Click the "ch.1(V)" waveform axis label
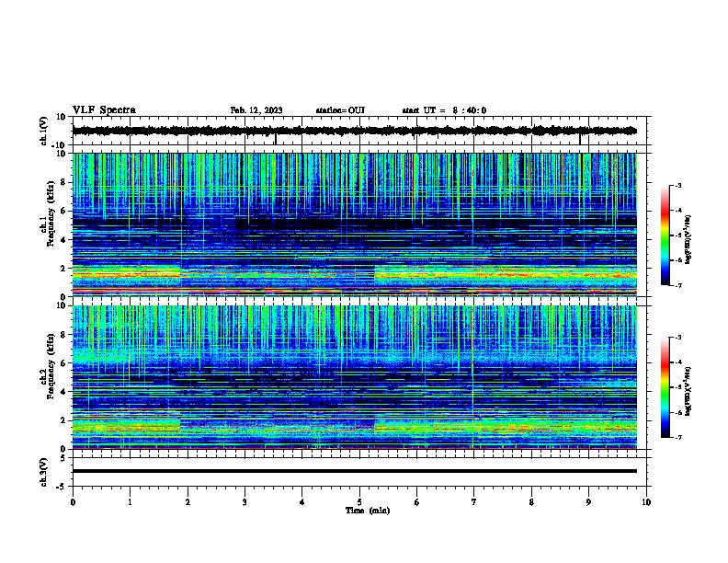728x563 pixels. (44, 131)
